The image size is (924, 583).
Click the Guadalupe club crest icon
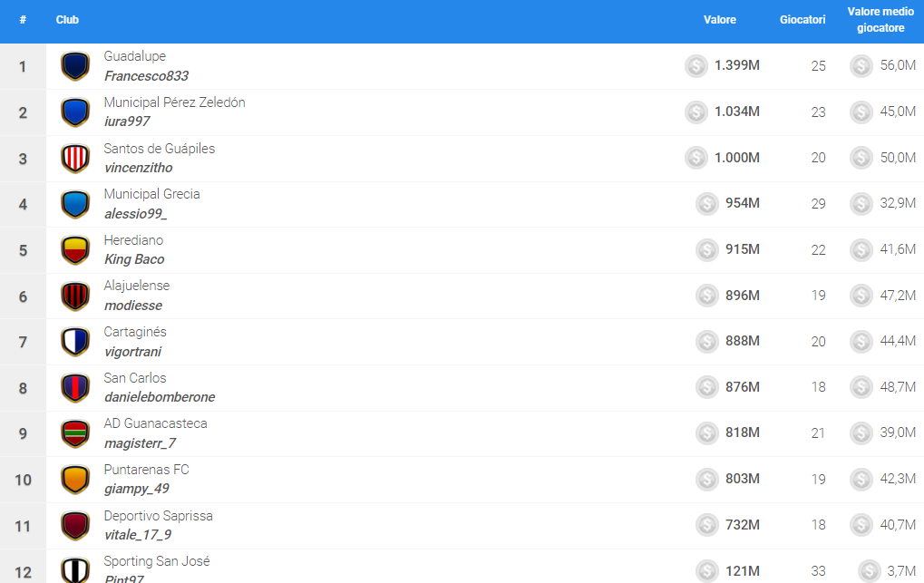[x=74, y=66]
